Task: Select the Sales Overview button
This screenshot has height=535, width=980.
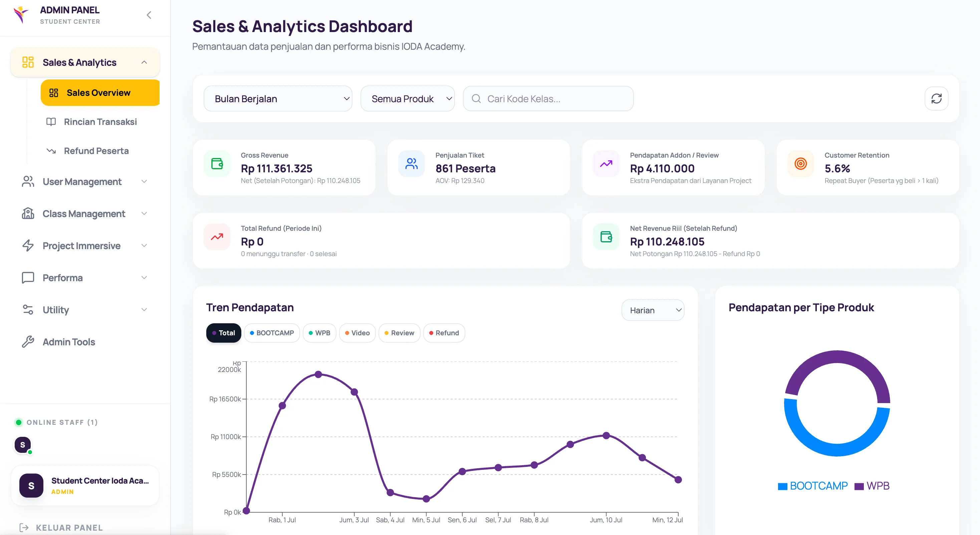Action: point(100,93)
